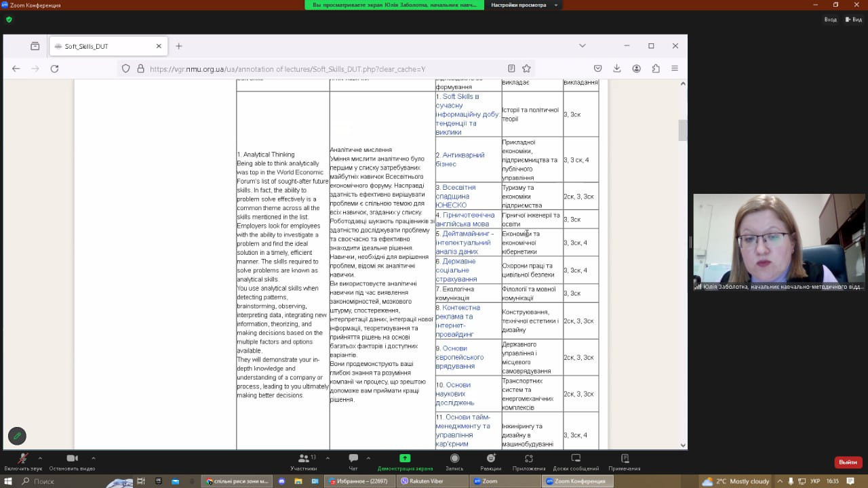The width and height of the screenshot is (868, 488).
Task: Expand video options arrow next to camera
Action: tap(93, 457)
